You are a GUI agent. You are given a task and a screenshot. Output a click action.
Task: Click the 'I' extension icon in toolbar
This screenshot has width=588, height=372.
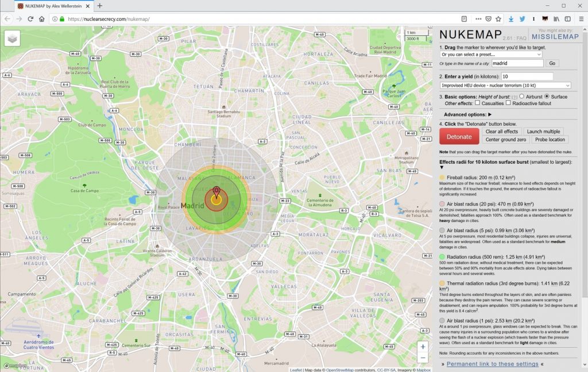533,19
